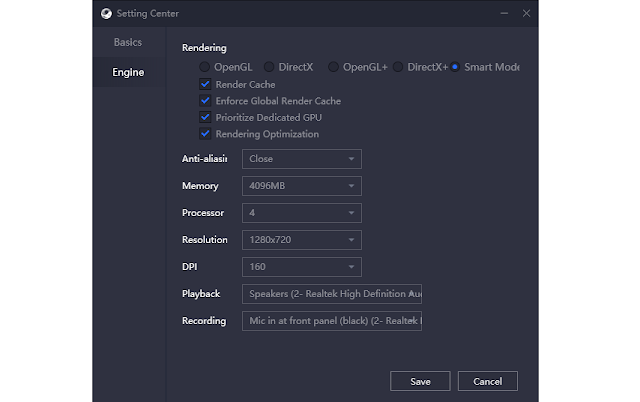Open the Processor count dropdown

301,213
